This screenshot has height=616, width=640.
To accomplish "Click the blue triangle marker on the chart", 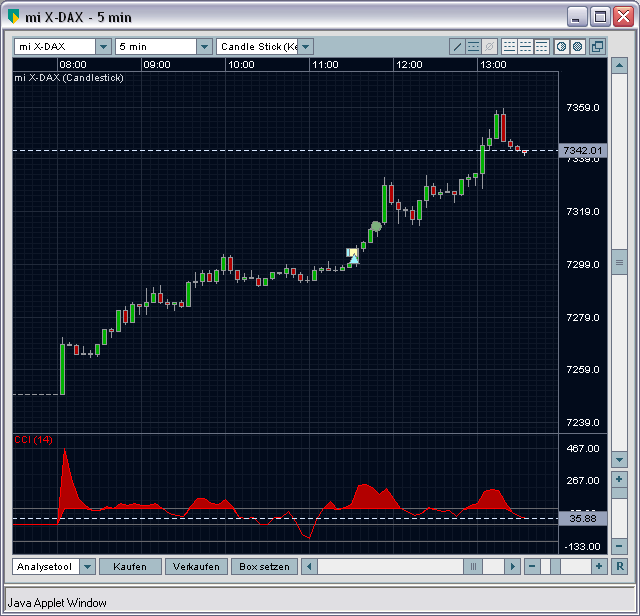I will click(x=354, y=259).
